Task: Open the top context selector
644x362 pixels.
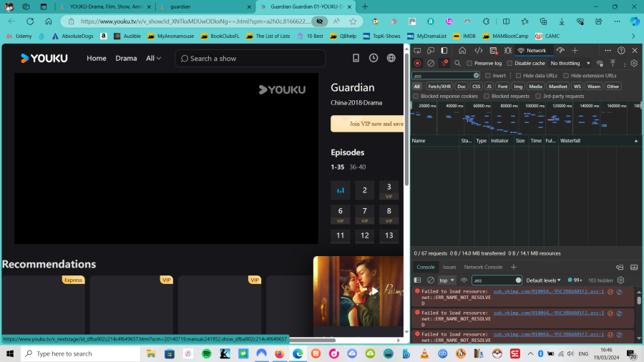Action: coord(447,280)
